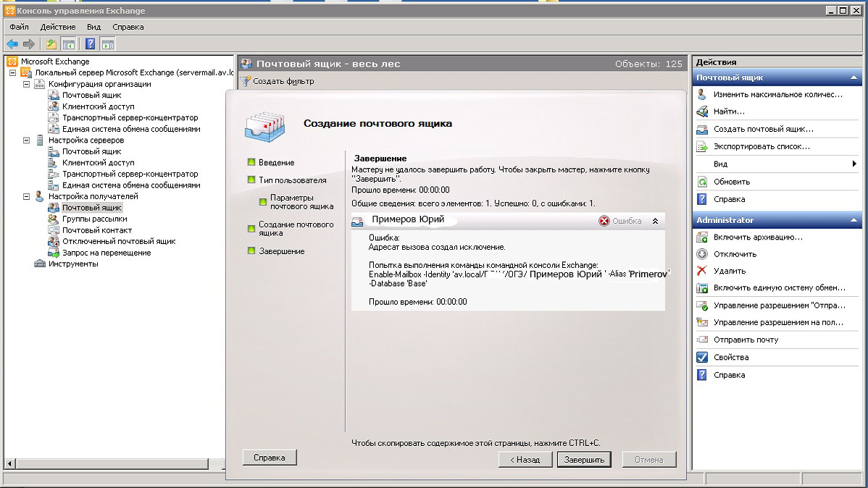The height and width of the screenshot is (488, 868).
Task: Click Управление разрешением "Отправить" icon
Action: click(702, 306)
